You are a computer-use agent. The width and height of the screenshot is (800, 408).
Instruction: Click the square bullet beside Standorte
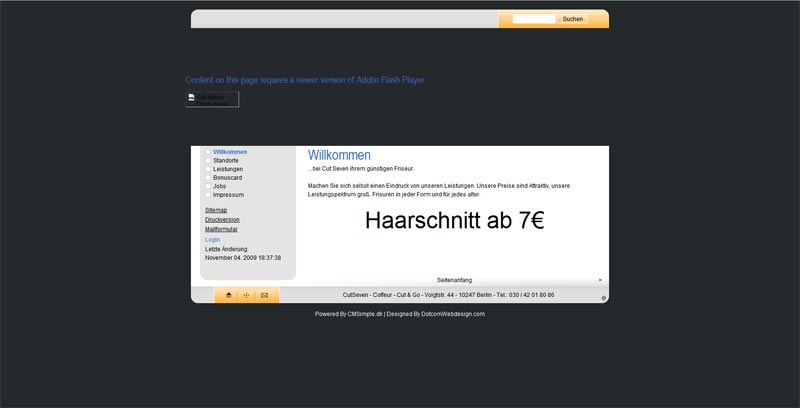pos(208,160)
